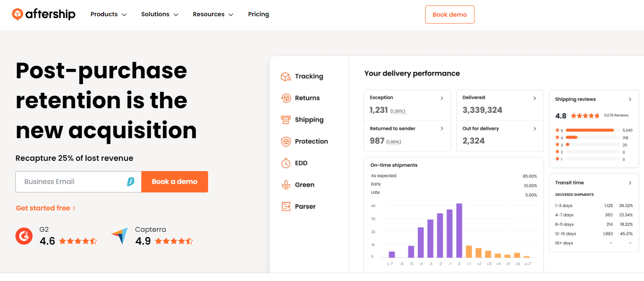The image size is (644, 281).
Task: Click the Tracking box icon
Action: pos(286,77)
